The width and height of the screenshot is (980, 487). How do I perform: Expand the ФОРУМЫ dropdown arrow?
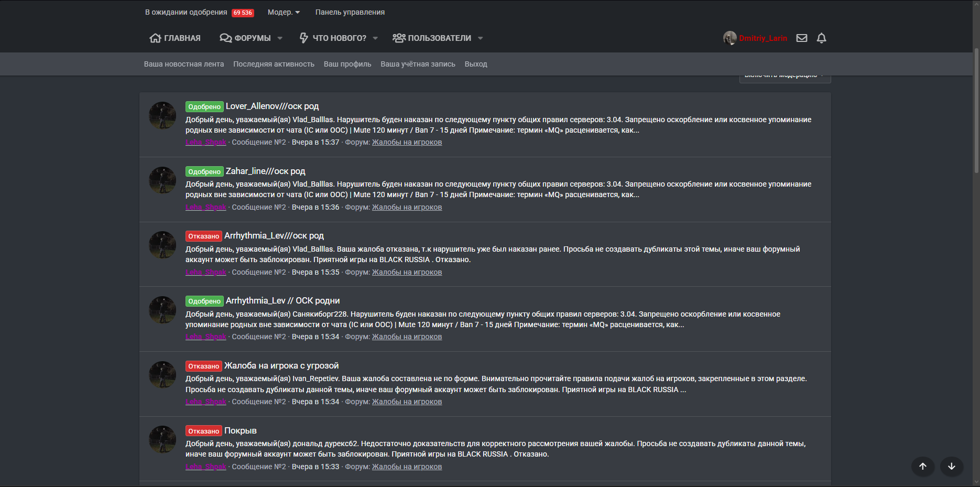click(280, 38)
